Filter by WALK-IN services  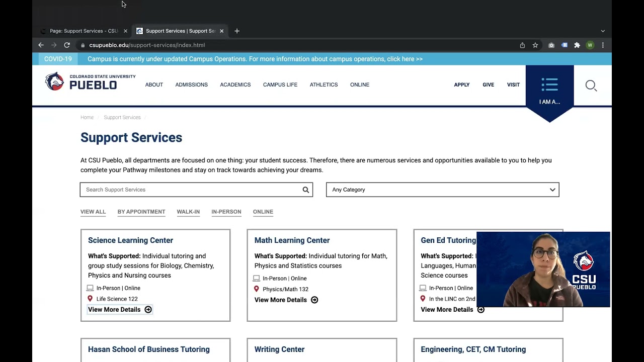(x=188, y=212)
